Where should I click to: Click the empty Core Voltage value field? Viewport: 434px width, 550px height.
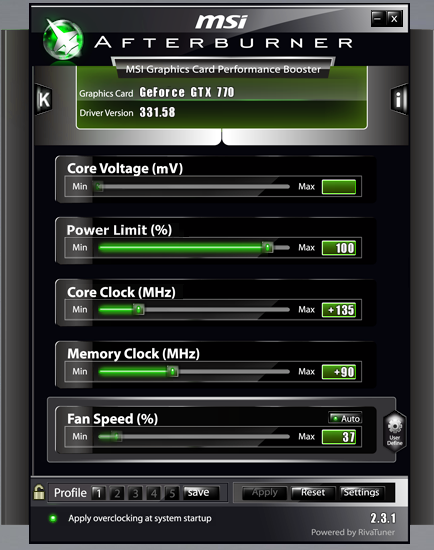point(339,187)
